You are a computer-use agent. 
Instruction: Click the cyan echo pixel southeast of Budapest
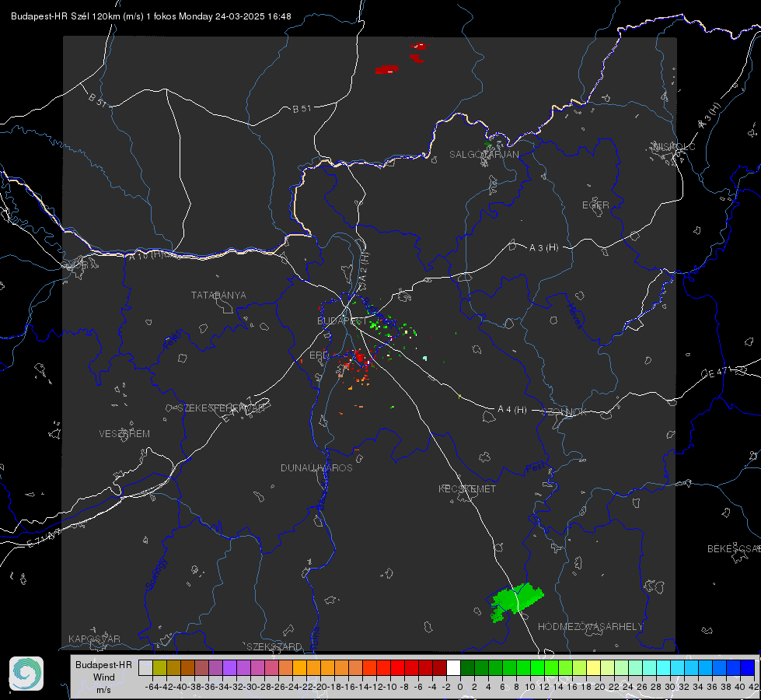coord(425,358)
